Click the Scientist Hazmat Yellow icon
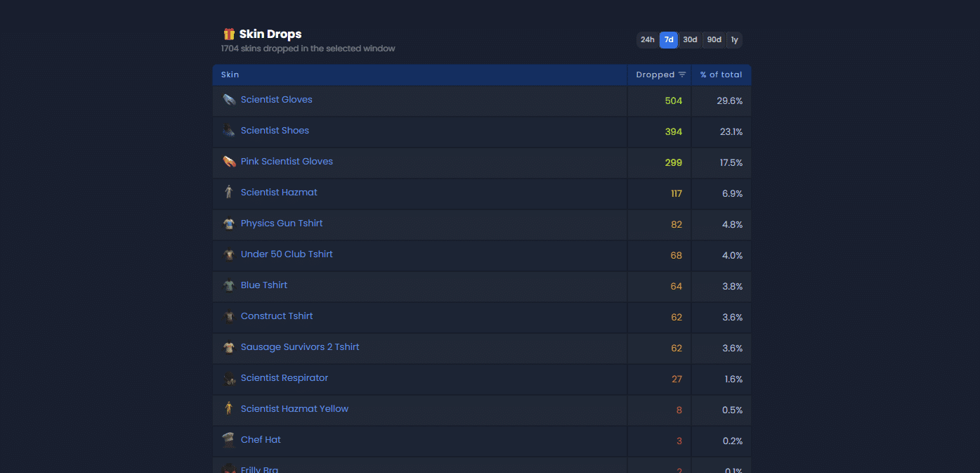 tap(229, 409)
